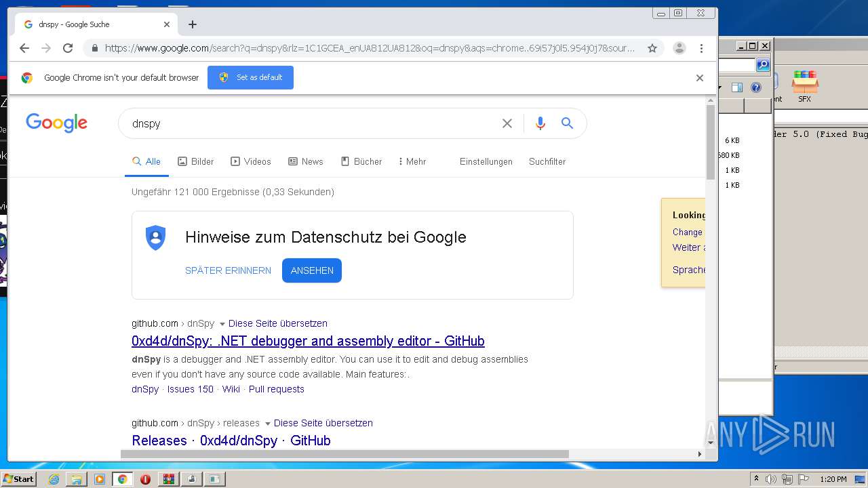Bookmark this page with the star icon
Screen dimensions: 868x488
point(652,48)
